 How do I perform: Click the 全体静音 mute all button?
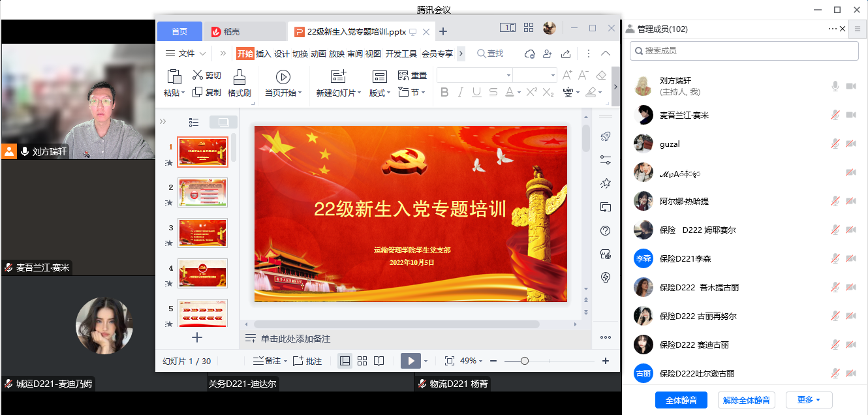[681, 400]
